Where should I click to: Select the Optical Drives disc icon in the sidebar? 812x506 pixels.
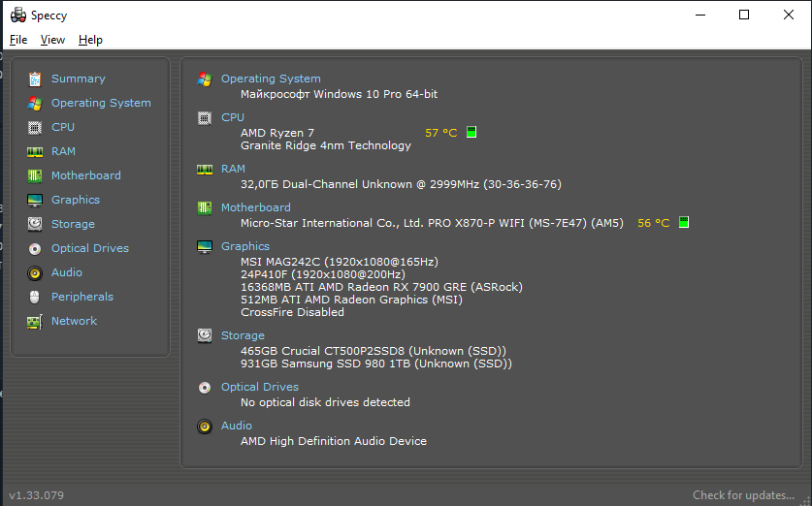tap(35, 248)
